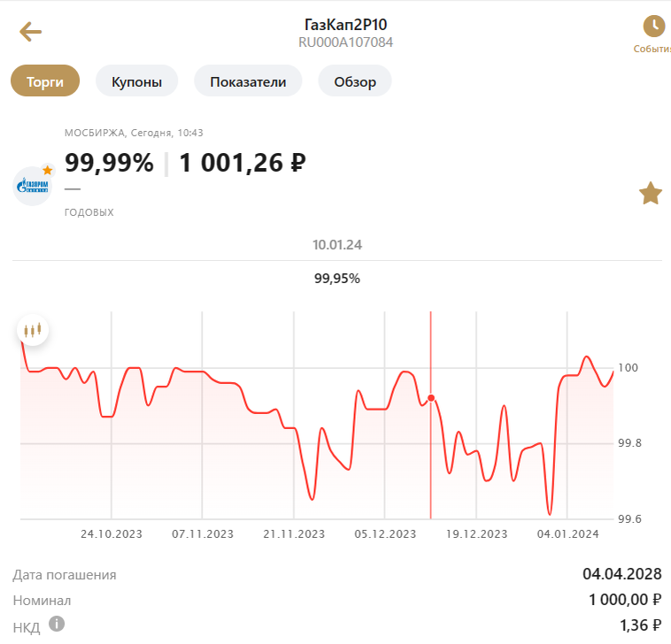Open the НКД info icon

[x=57, y=624]
